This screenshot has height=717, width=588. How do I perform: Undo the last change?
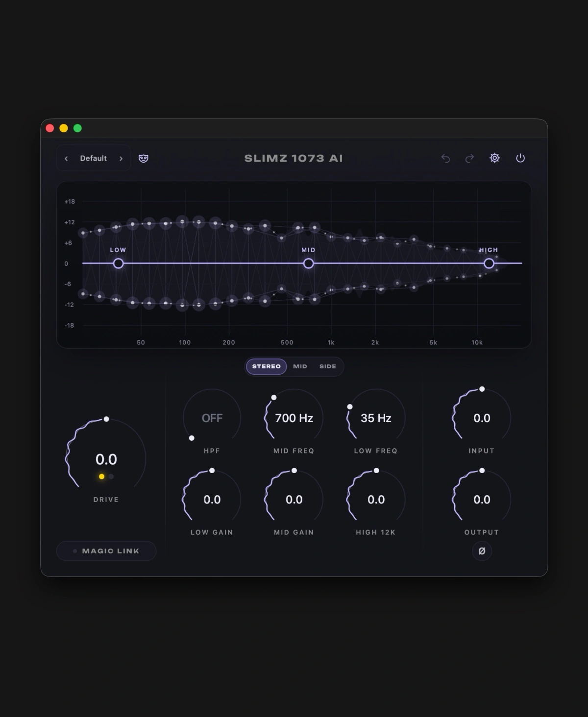[445, 158]
